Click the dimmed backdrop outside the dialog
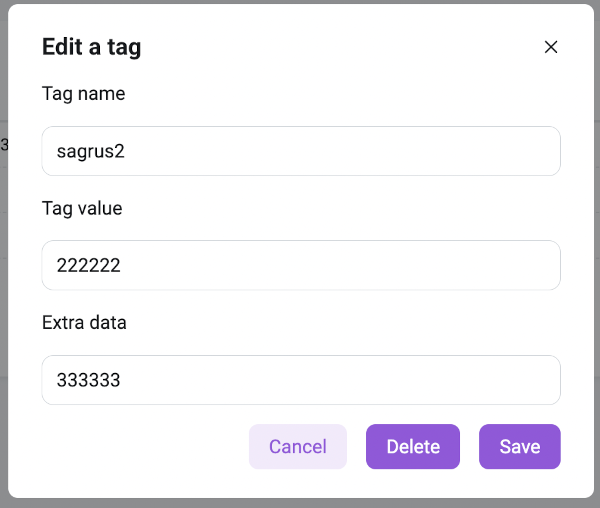 point(3,300)
